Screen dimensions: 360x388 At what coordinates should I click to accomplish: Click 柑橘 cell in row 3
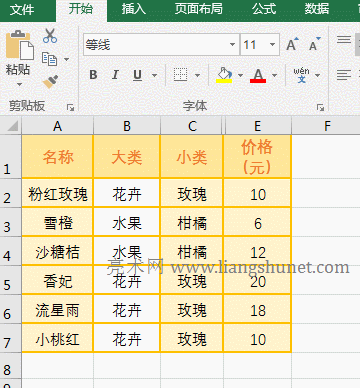(x=192, y=222)
